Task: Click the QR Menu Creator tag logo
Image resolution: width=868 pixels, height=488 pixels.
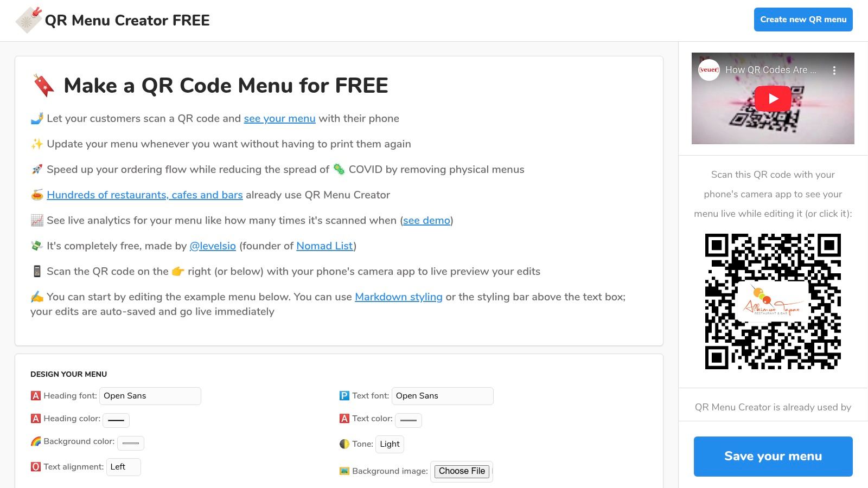Action: pyautogui.click(x=29, y=20)
